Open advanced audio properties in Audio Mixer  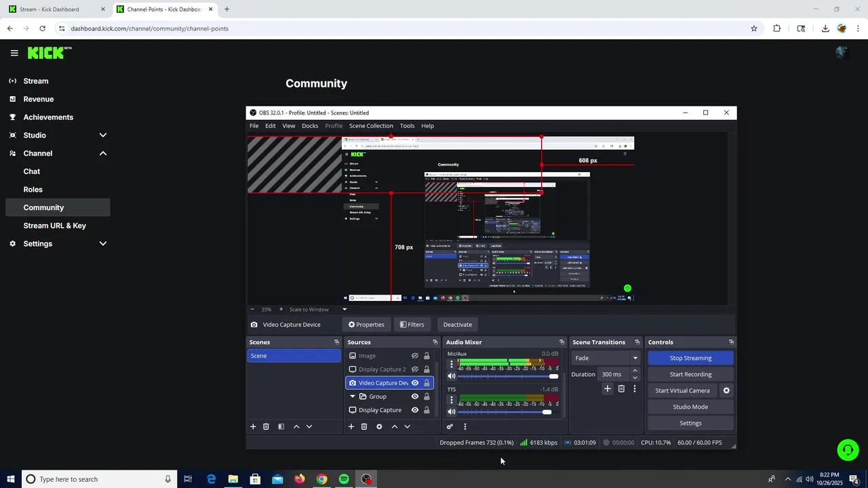(x=450, y=426)
